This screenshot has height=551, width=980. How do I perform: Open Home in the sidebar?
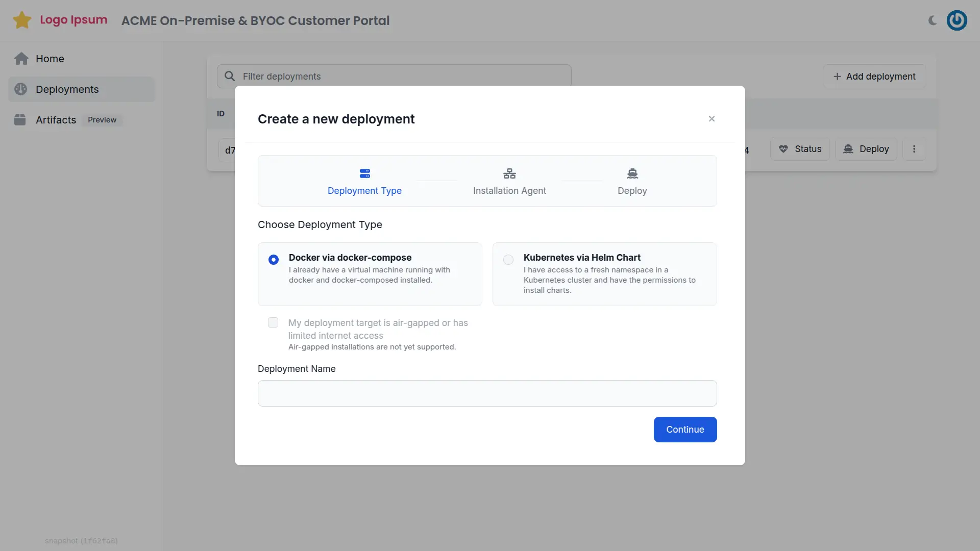pos(82,59)
